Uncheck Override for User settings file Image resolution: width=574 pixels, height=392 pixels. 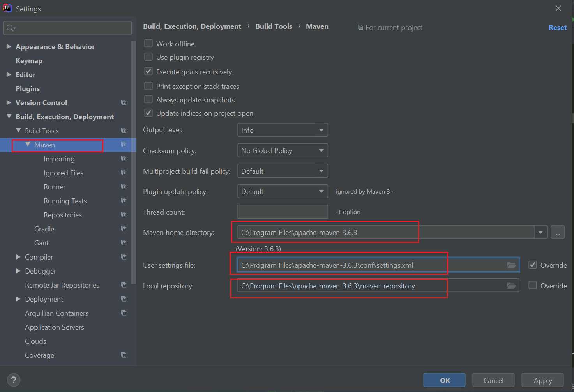[x=533, y=265]
